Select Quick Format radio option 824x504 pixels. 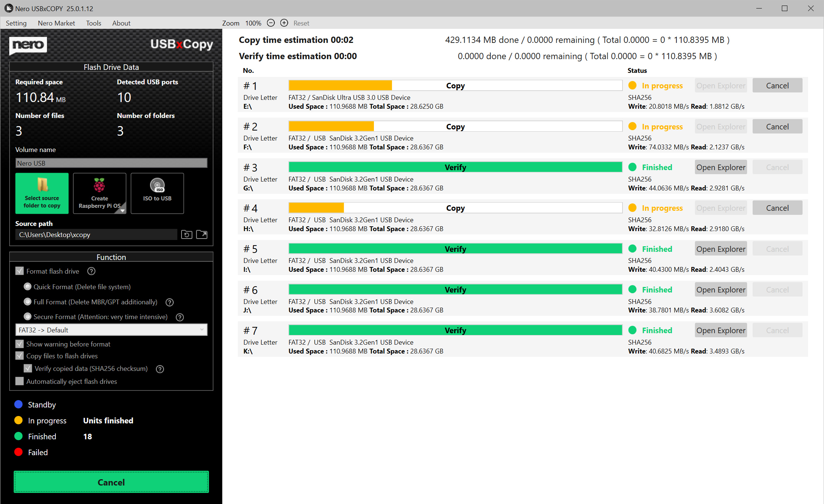[x=27, y=287]
